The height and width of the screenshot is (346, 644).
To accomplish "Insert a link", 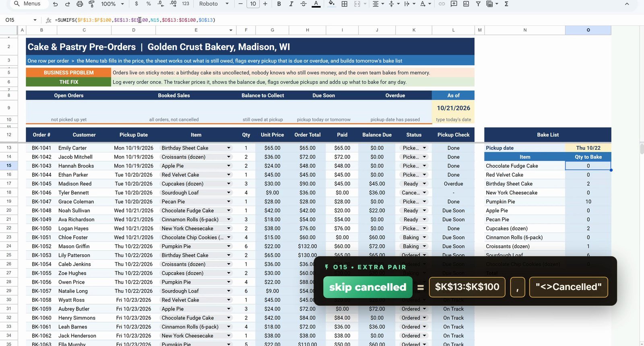I will point(442,4).
